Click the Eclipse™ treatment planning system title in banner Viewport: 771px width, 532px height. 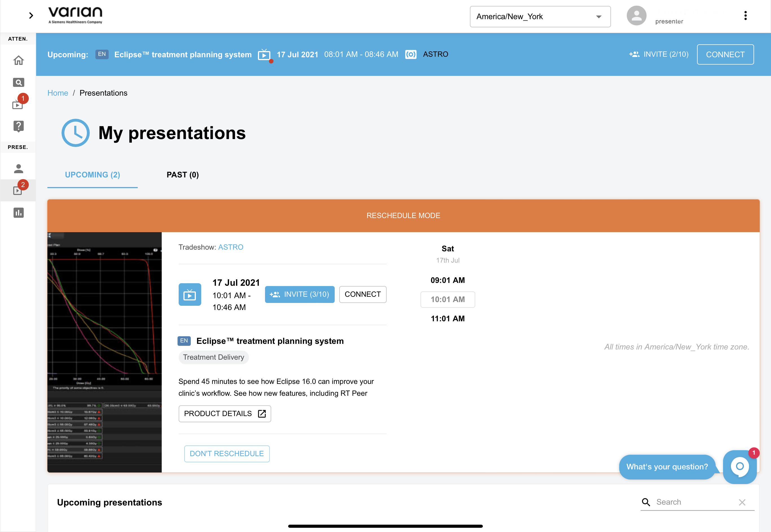tap(183, 54)
